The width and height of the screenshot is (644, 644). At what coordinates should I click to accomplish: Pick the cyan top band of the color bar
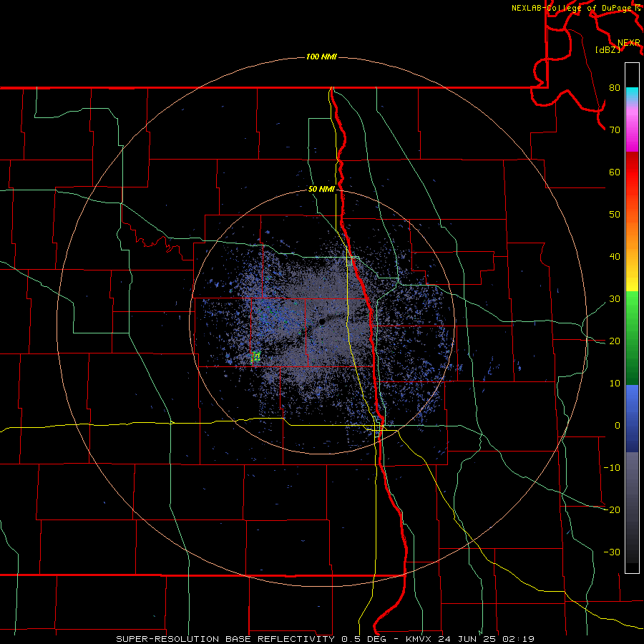point(632,95)
